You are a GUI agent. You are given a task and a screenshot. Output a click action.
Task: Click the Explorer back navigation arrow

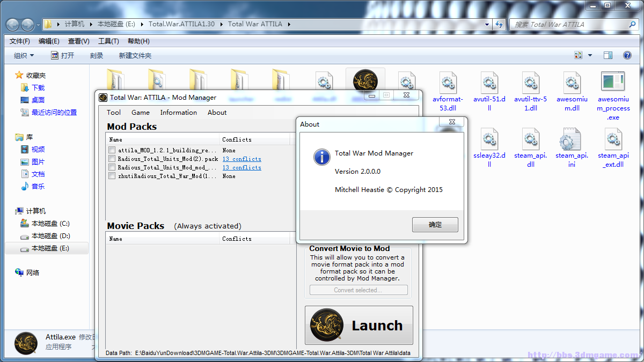(12, 24)
